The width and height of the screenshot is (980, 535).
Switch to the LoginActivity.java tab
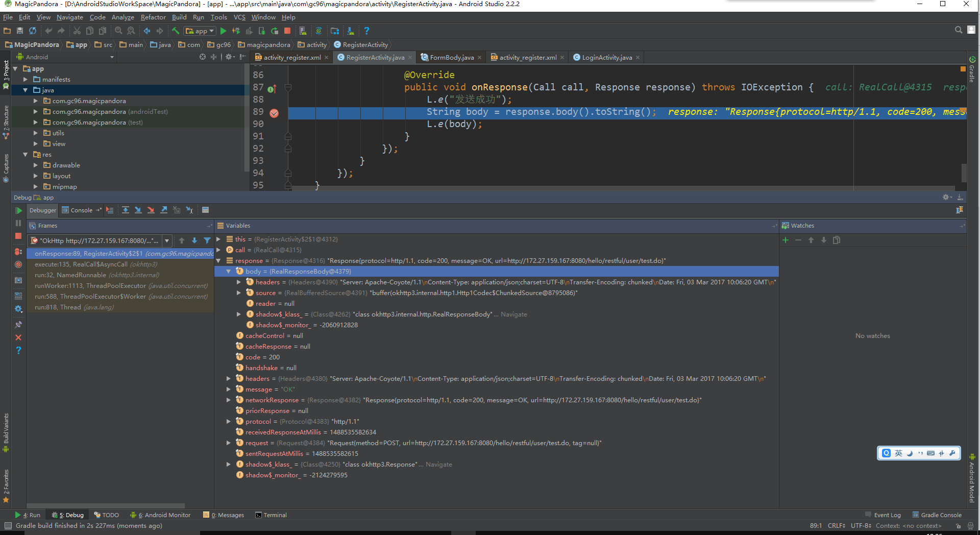pos(607,57)
